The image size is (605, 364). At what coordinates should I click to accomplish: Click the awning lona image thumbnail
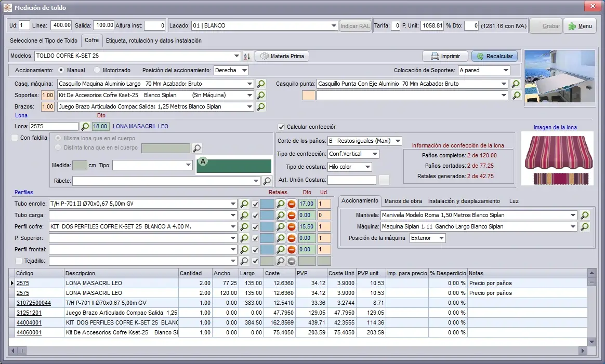pyautogui.click(x=558, y=159)
